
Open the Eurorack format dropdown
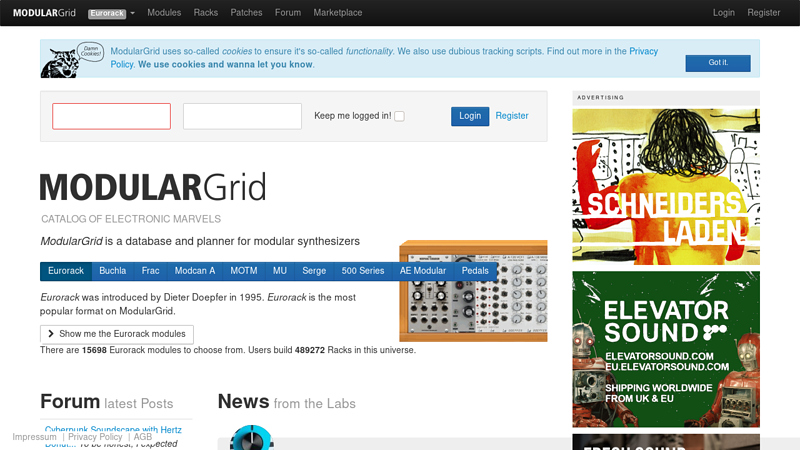tap(111, 13)
